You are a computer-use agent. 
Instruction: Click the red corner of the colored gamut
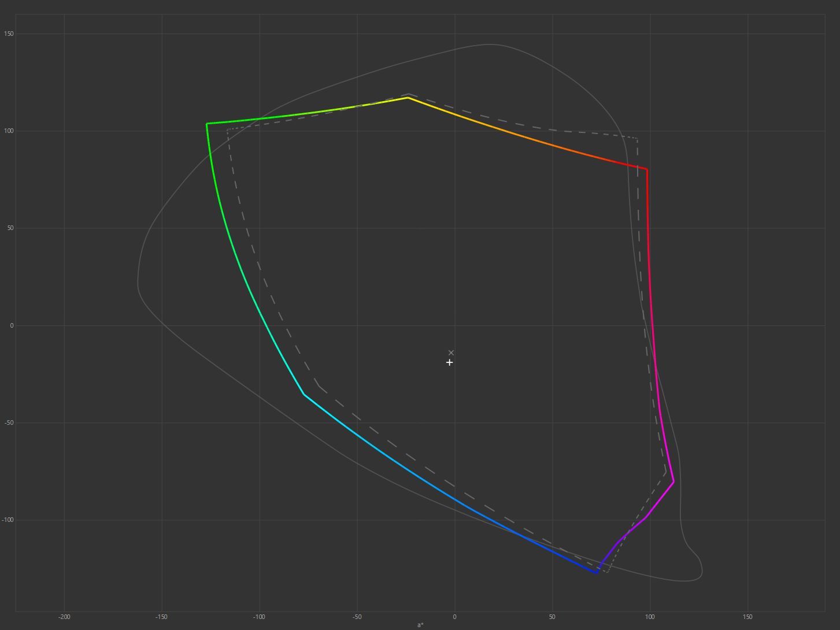[647, 169]
